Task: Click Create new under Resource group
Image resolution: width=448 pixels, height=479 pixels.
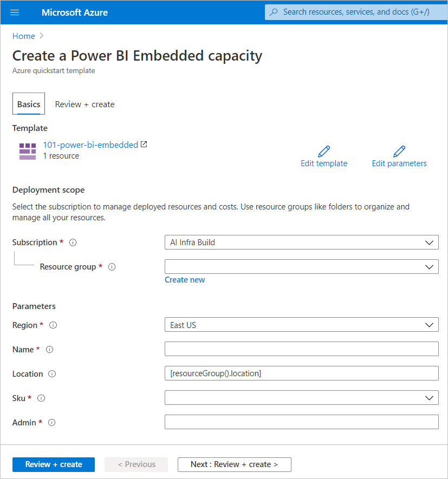Action: tap(185, 279)
